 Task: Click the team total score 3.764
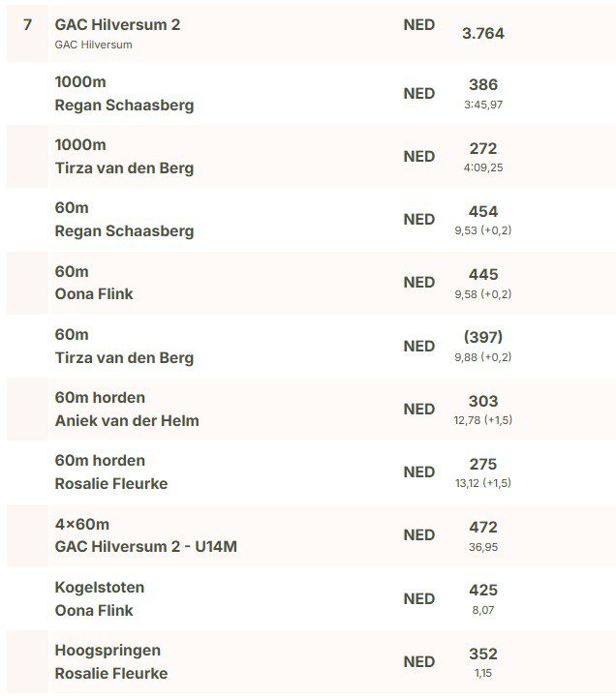pyautogui.click(x=482, y=33)
